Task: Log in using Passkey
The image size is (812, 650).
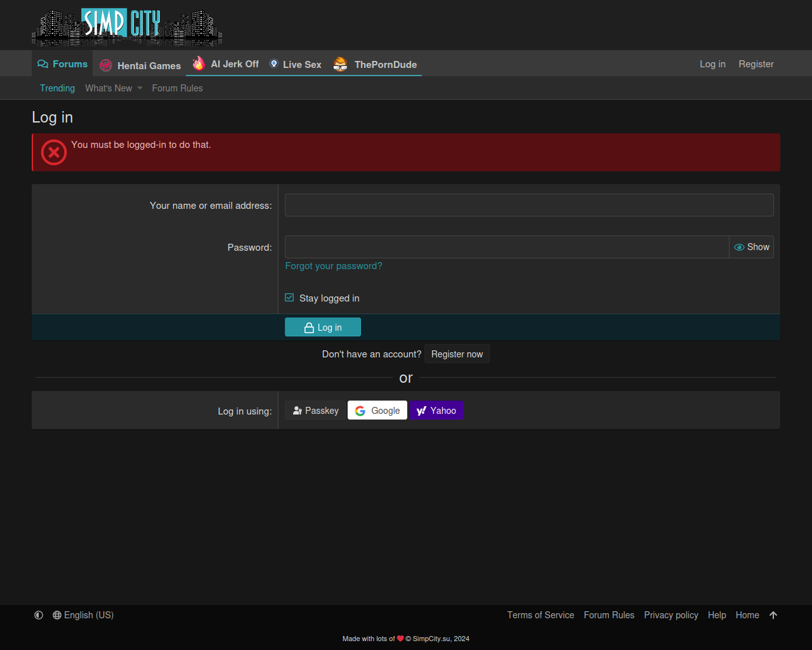Action: point(315,411)
